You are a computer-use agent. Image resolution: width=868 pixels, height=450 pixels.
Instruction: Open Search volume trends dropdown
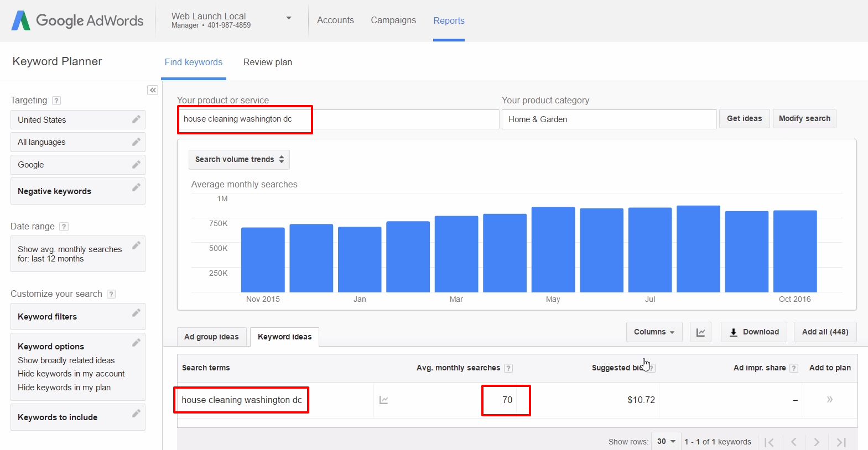click(x=239, y=160)
